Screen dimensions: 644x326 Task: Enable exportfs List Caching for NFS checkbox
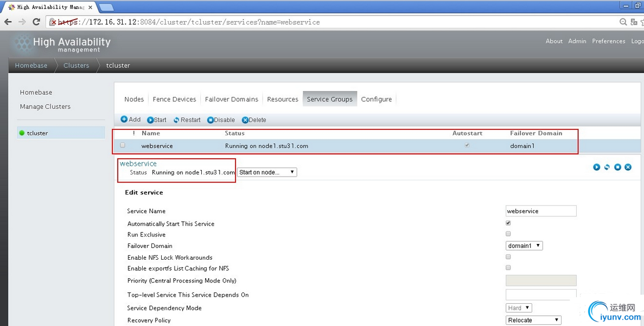[x=508, y=267]
